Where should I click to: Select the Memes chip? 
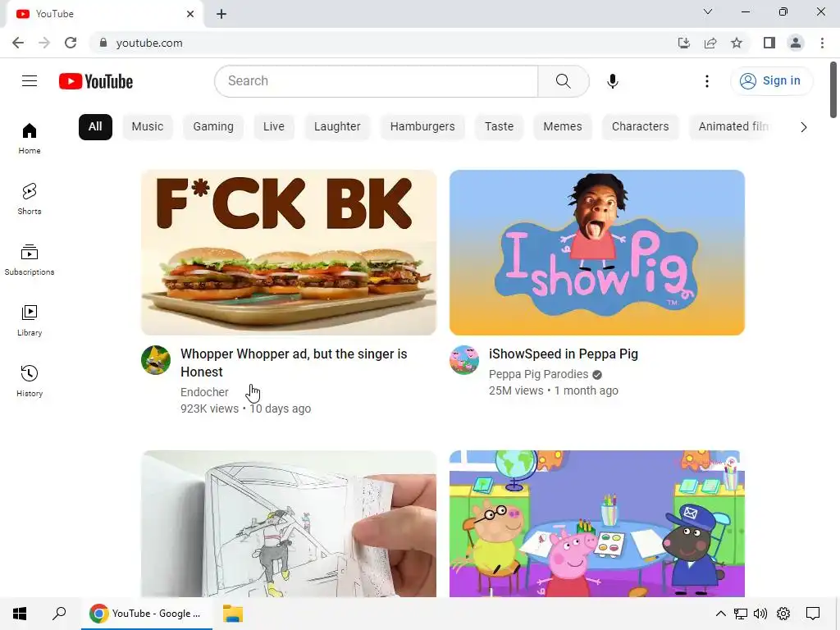click(563, 127)
